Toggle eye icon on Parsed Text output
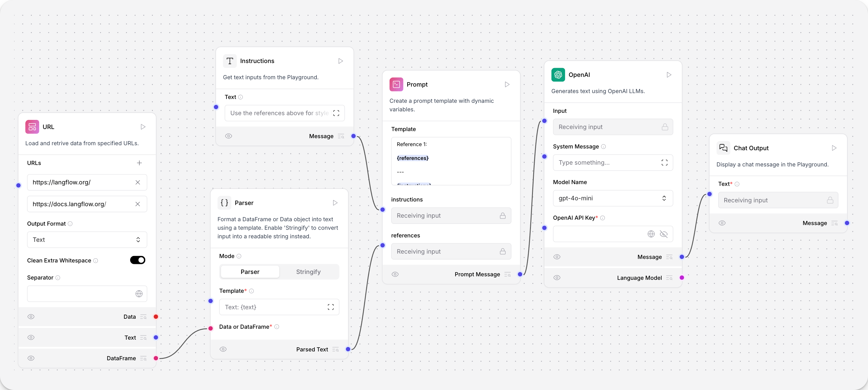This screenshot has height=390, width=868. click(223, 350)
